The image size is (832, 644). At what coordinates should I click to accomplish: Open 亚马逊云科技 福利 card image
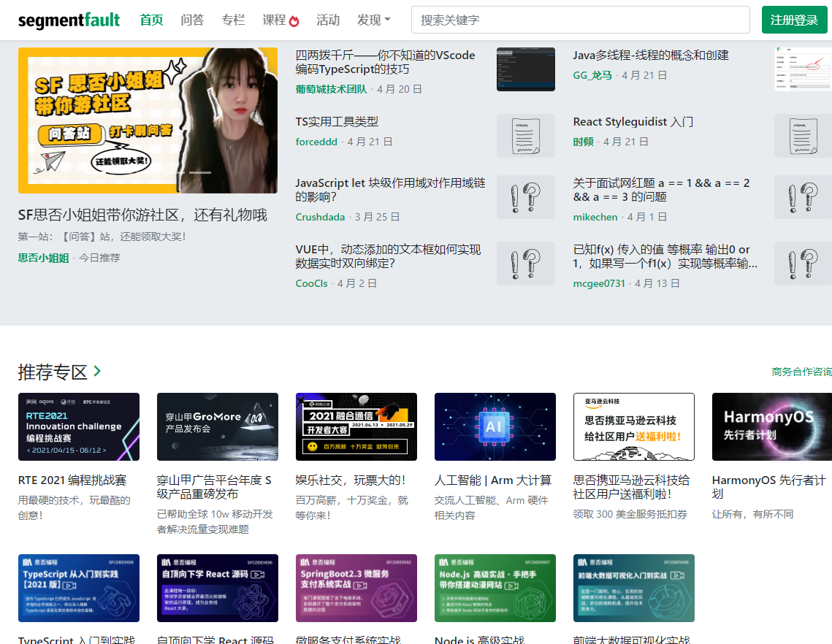coord(633,426)
